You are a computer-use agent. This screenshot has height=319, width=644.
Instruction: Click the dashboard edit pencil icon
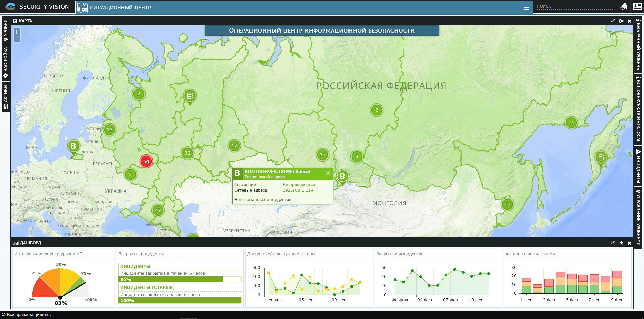coord(613,243)
